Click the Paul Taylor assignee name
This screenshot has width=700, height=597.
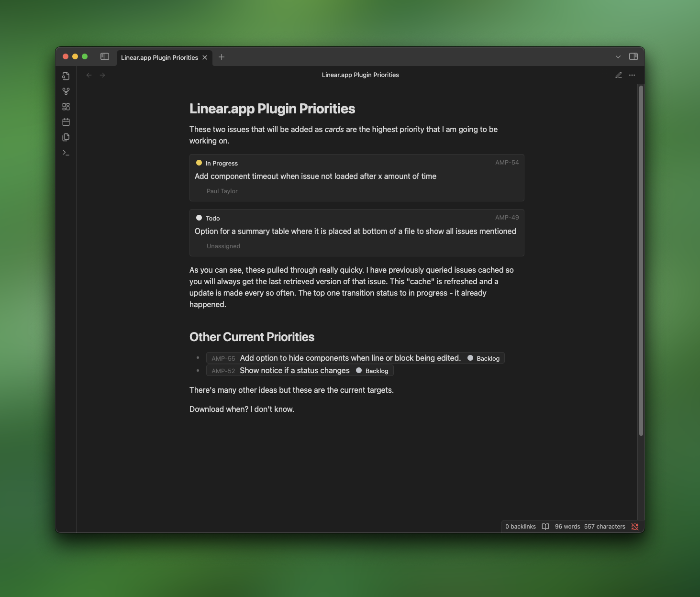click(222, 191)
